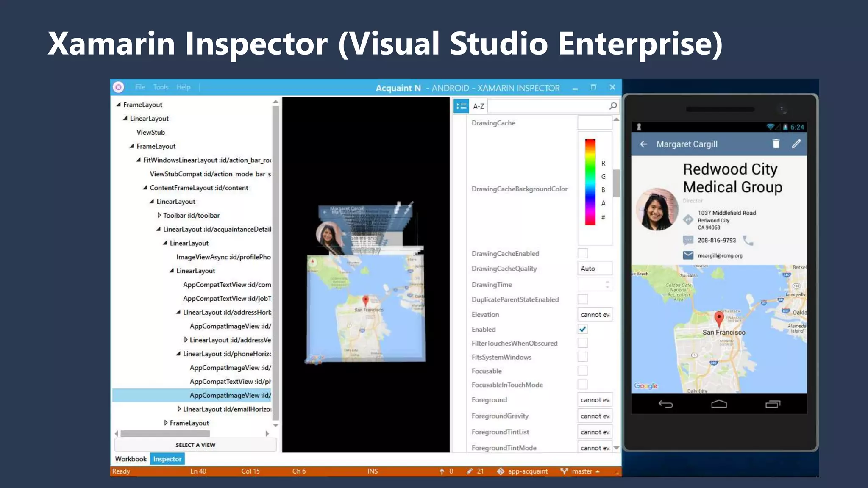Select ImageViewAsync :id/profilePho row
This screenshot has height=488, width=868.
click(223, 257)
